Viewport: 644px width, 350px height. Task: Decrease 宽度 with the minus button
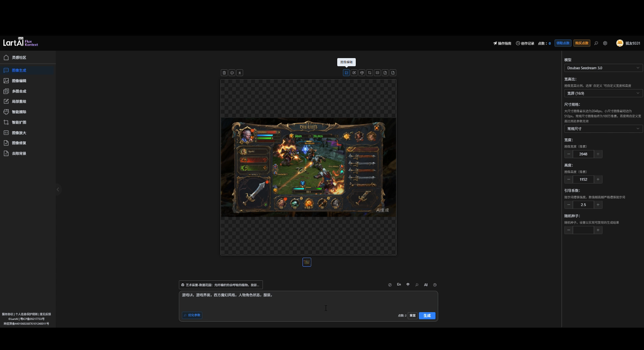click(x=568, y=154)
